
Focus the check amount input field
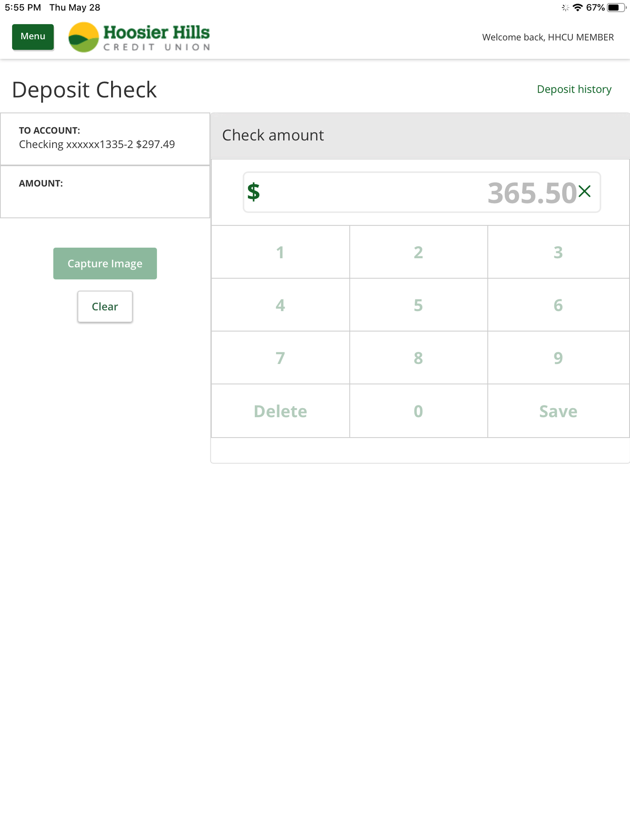[422, 192]
